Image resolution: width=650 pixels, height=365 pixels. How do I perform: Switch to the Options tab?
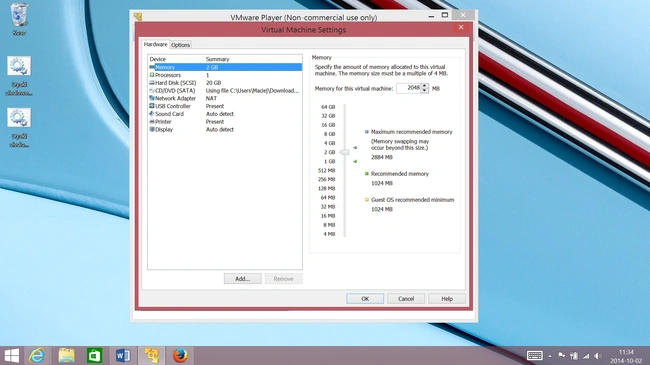(180, 45)
